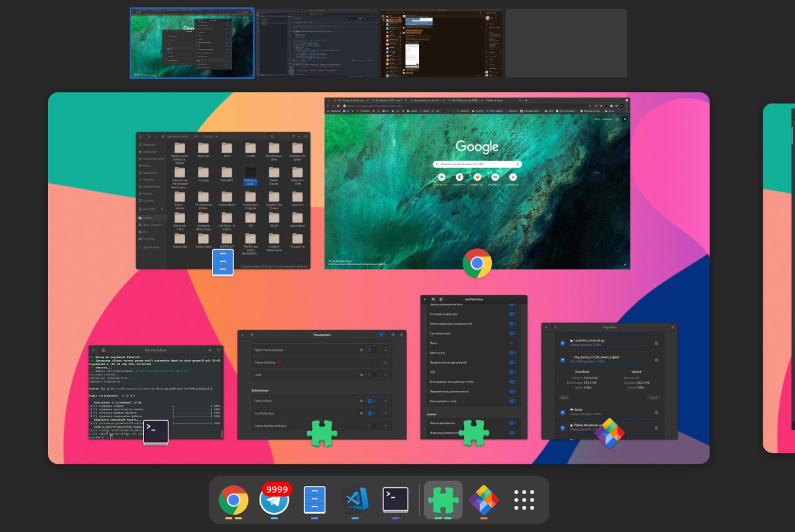The height and width of the screenshot is (532, 795).
Task: Select the Kingdom Two Crowns folder
Action: click(x=274, y=201)
